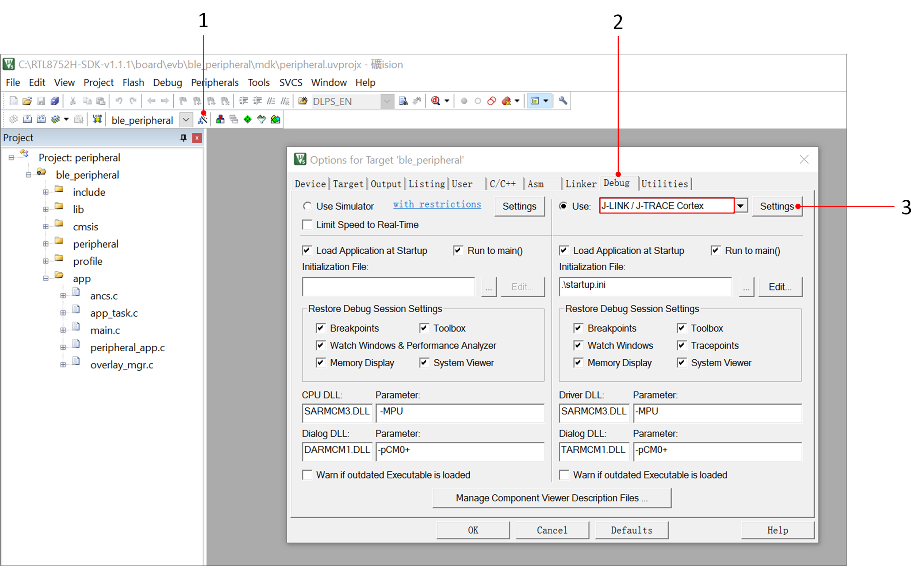Toggle Limit Speed to Real-Time checkbox

click(307, 225)
